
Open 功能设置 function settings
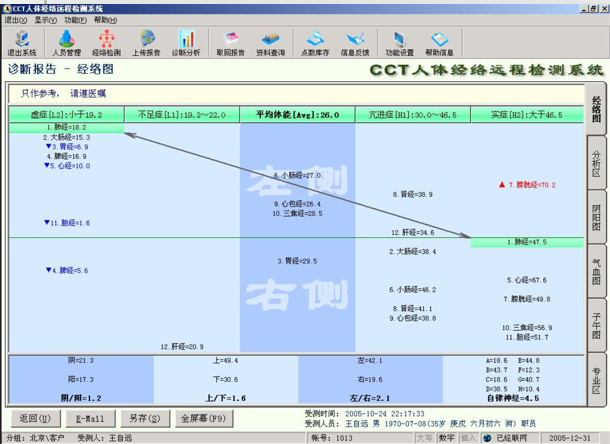point(400,42)
